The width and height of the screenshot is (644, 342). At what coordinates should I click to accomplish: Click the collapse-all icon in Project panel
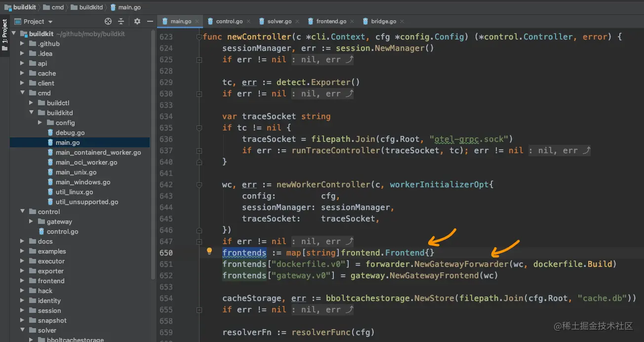(x=121, y=21)
